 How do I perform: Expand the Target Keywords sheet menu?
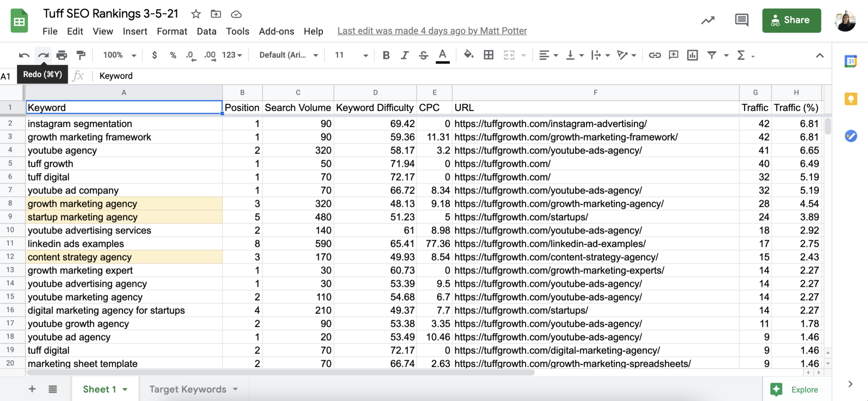pos(236,389)
